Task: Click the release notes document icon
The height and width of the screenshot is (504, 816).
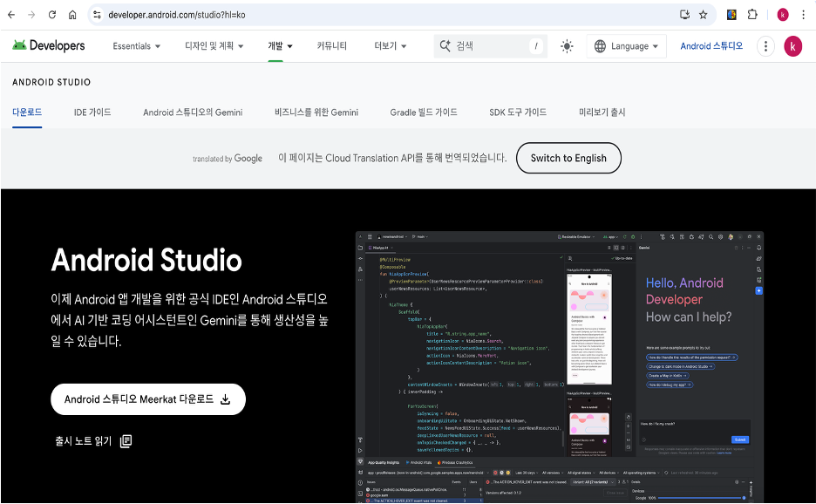Action: 126,441
